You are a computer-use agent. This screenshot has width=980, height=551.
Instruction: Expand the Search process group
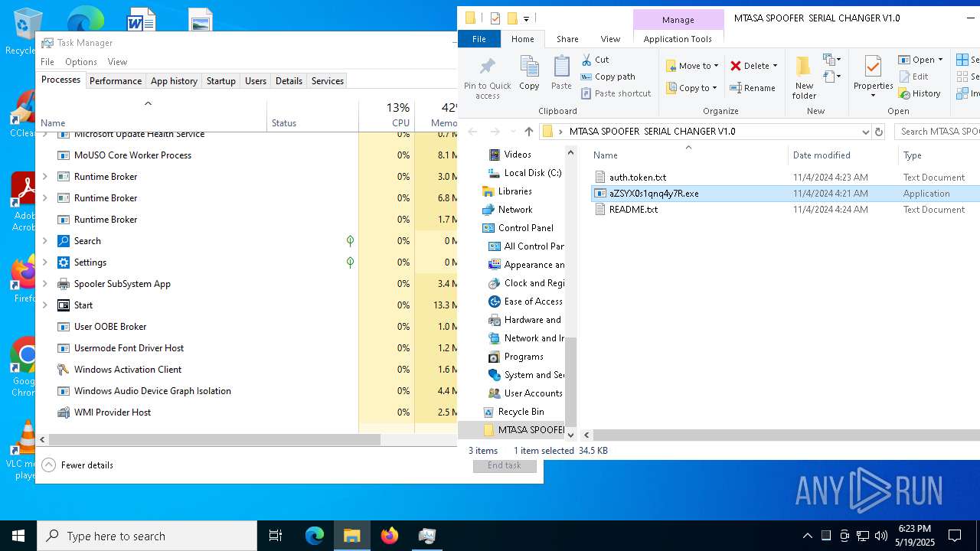tap(44, 241)
